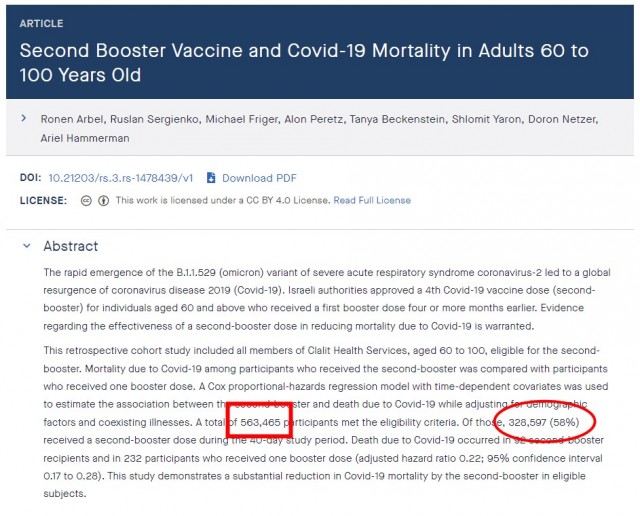Screen dimensions: 640x516
Task: Click the PDF download file icon
Action: tap(211, 178)
